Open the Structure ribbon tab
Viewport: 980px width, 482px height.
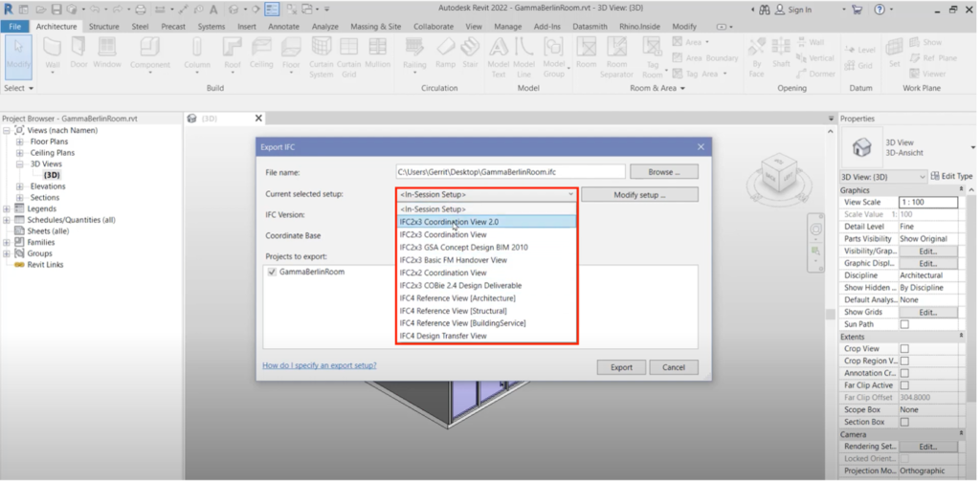click(x=103, y=27)
